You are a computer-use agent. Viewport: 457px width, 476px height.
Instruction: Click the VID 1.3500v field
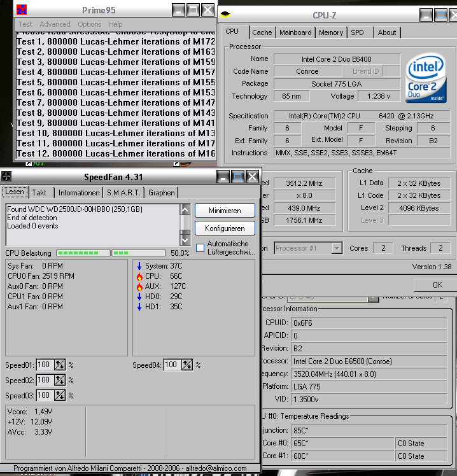pos(369,400)
